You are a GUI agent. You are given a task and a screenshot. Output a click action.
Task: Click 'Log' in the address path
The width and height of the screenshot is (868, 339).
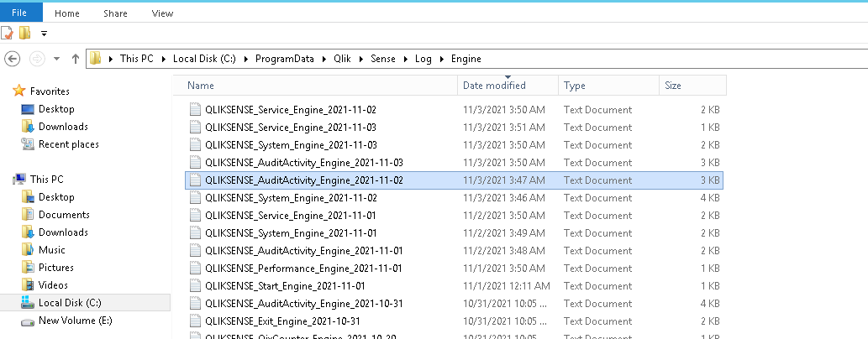[423, 59]
